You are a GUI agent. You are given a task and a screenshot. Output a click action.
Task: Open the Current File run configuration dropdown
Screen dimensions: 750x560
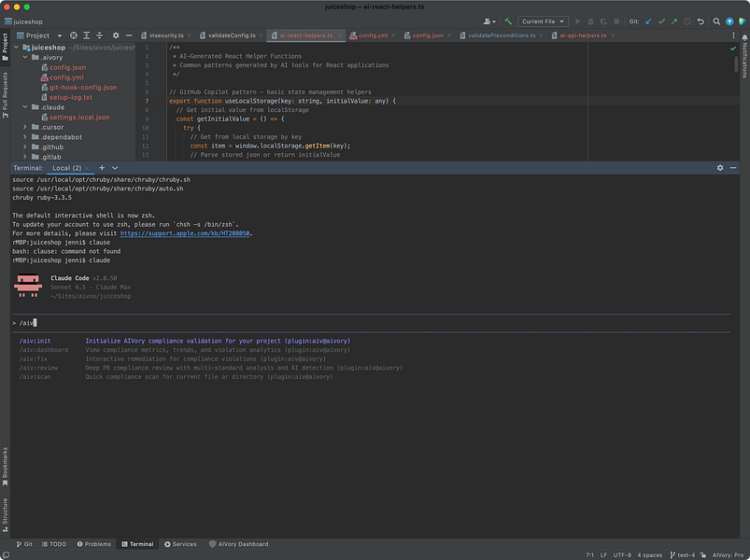543,21
